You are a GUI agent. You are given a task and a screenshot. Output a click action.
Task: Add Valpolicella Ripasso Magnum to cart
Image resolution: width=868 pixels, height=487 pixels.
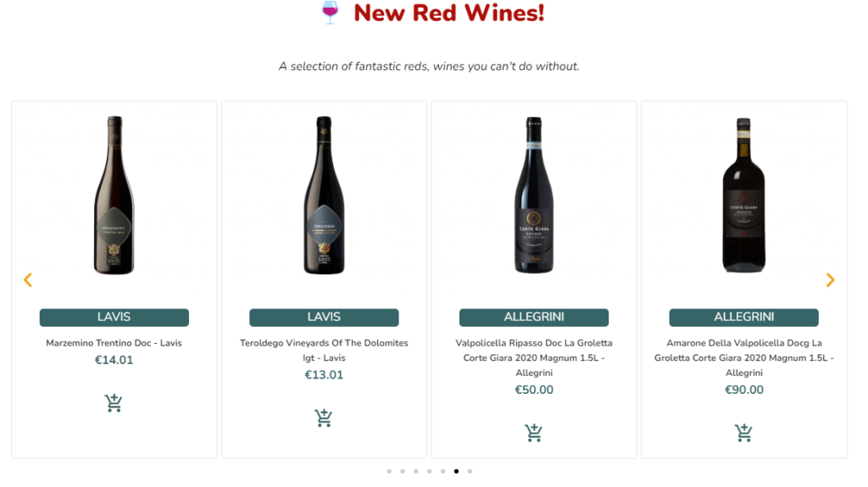point(533,433)
